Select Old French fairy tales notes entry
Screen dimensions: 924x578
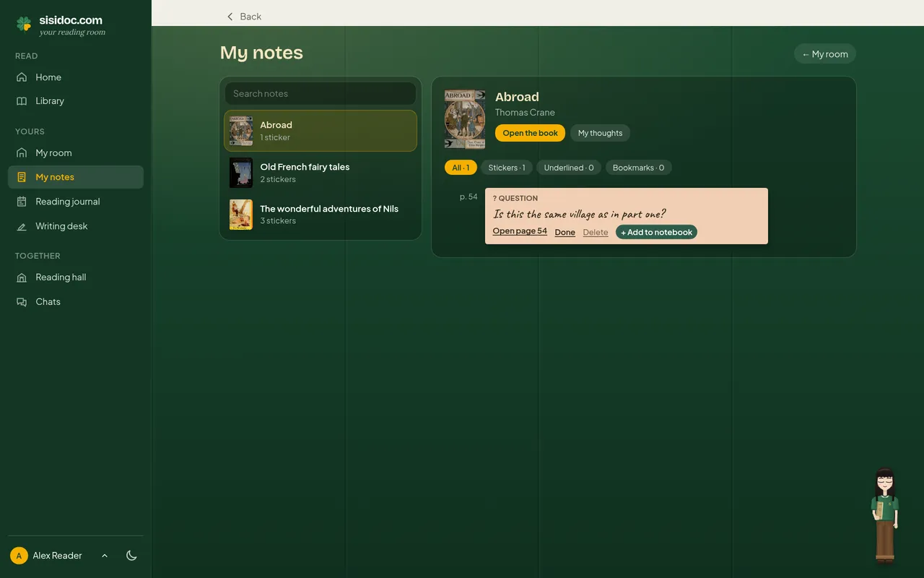321,173
